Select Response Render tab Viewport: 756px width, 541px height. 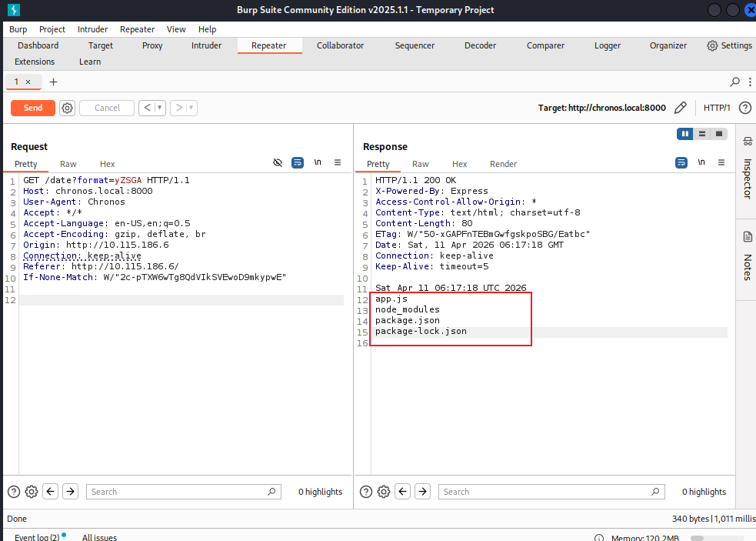coord(503,164)
